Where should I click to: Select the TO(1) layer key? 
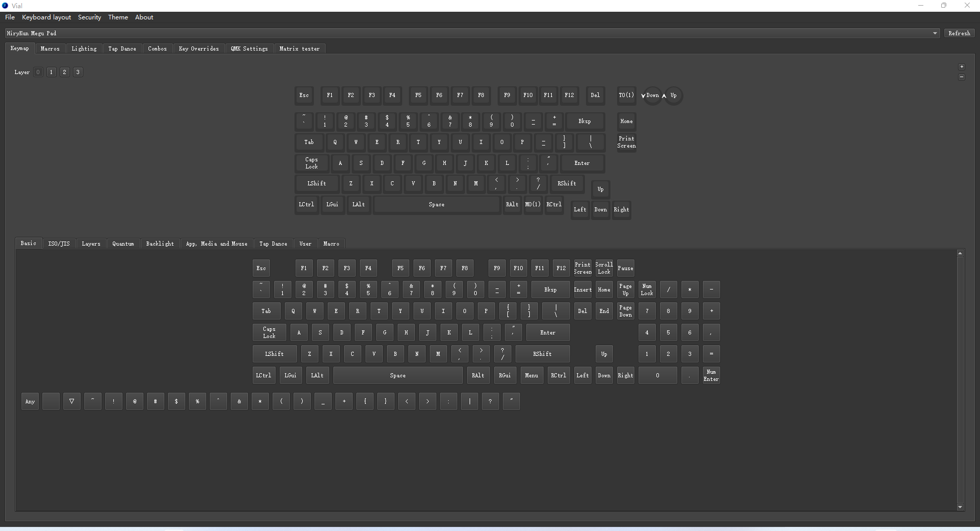[626, 95]
